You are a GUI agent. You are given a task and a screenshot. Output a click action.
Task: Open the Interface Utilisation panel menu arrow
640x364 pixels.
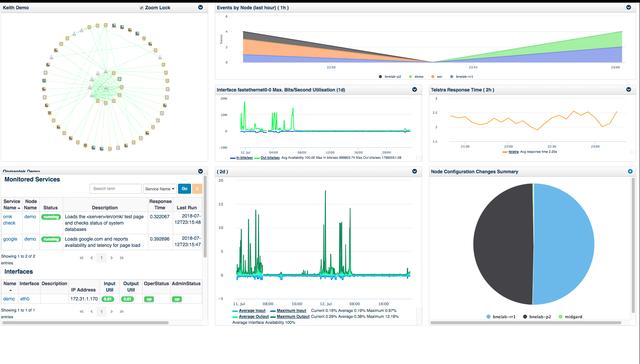click(x=414, y=89)
